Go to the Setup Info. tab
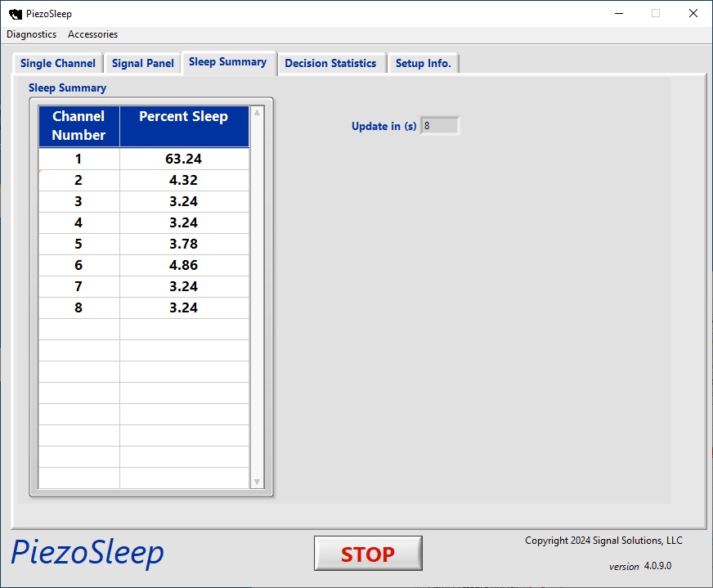The image size is (713, 588). [x=423, y=63]
